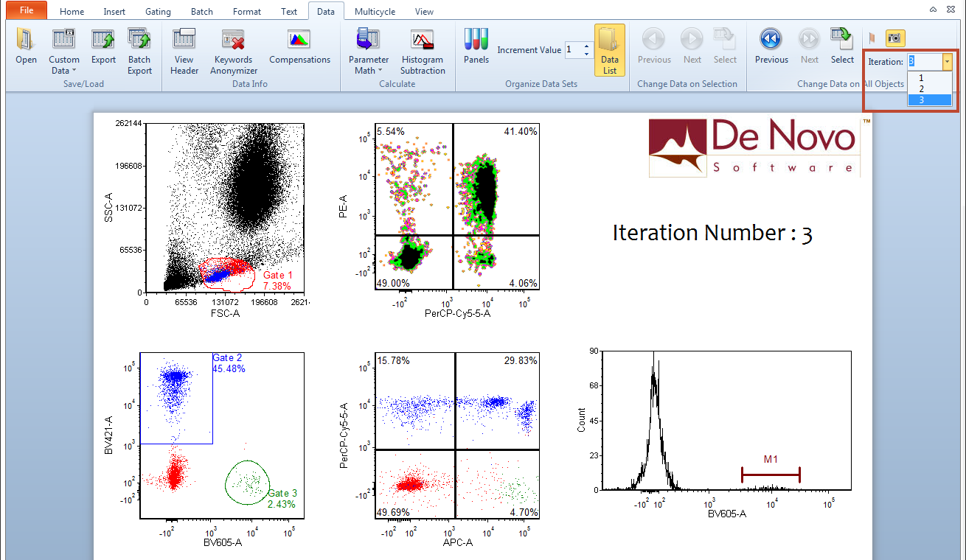Go to Previous data on all objects
Image resolution: width=966 pixels, height=560 pixels.
771,46
